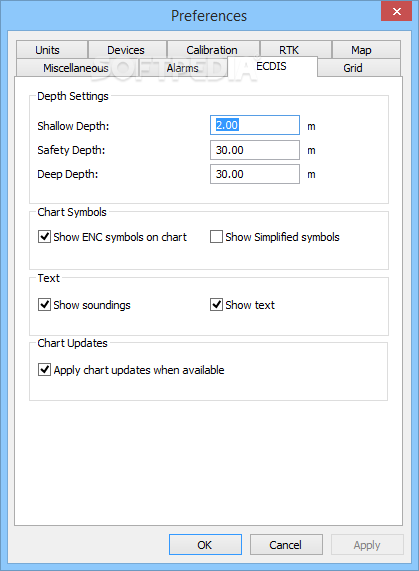Screen dimensions: 419x571
Task: Click the Chart Symbols group title
Action: coord(72,212)
